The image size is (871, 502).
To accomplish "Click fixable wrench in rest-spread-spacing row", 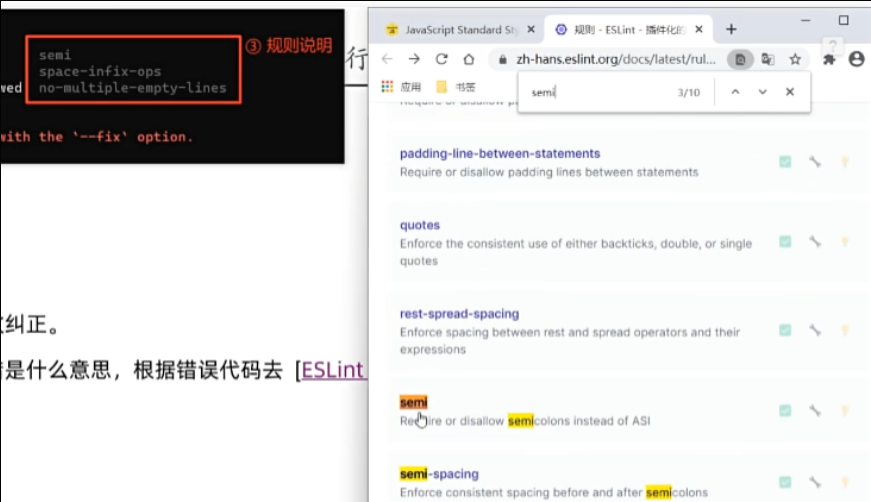I will pyautogui.click(x=815, y=330).
